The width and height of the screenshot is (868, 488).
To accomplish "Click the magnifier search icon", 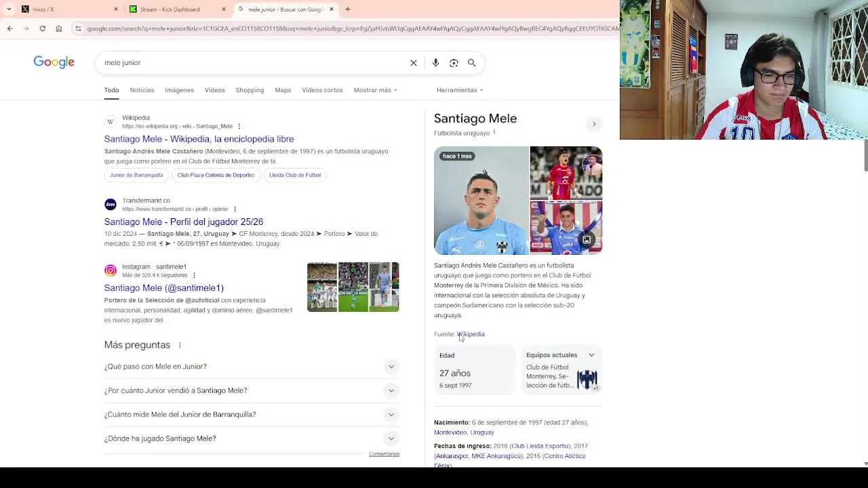I will pyautogui.click(x=472, y=63).
